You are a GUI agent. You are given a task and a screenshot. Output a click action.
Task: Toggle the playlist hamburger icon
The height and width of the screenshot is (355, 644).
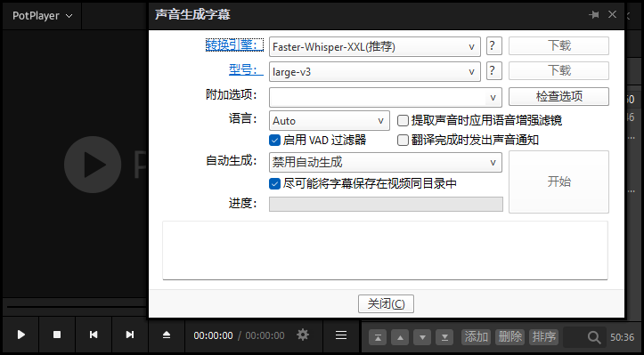click(341, 335)
